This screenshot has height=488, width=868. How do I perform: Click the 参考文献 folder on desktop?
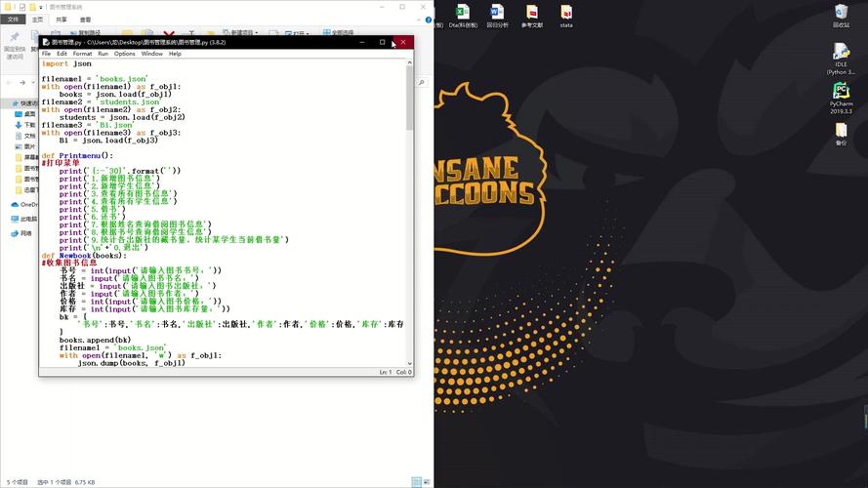pos(532,16)
